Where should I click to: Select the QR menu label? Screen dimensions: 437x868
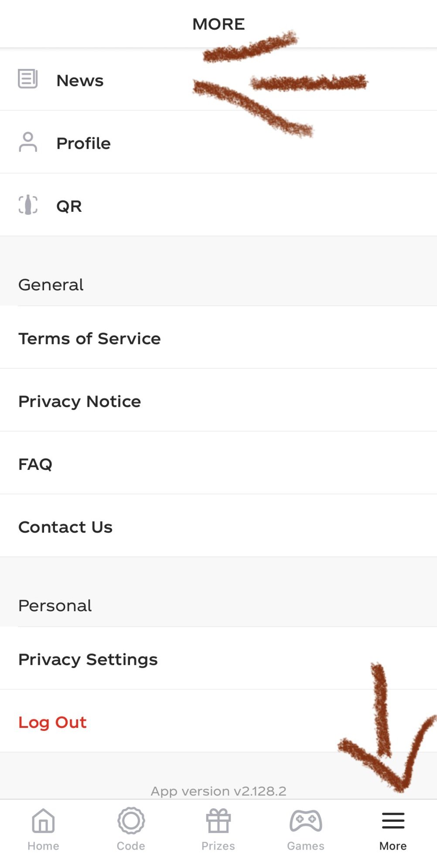(69, 206)
